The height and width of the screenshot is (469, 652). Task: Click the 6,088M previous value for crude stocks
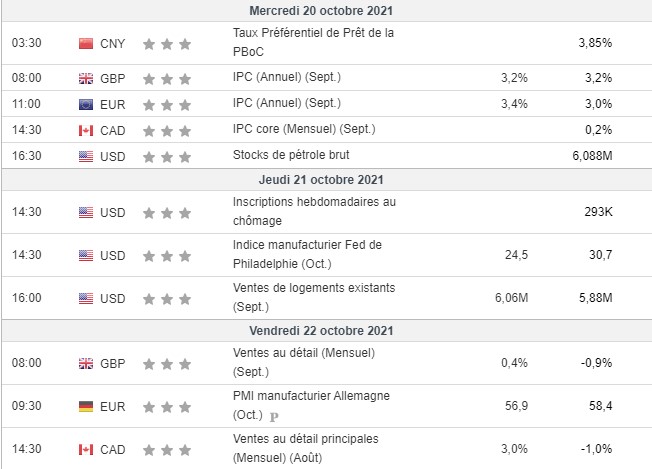click(x=590, y=156)
